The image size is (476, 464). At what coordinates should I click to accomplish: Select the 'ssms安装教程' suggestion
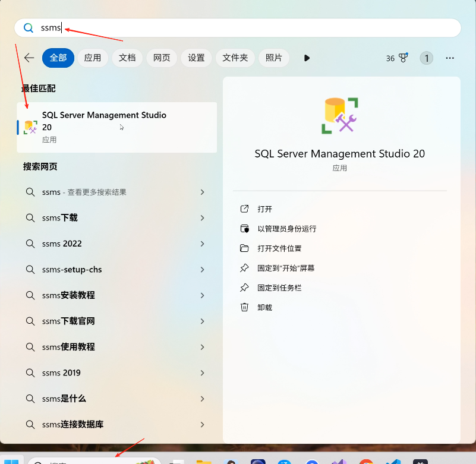pos(117,295)
